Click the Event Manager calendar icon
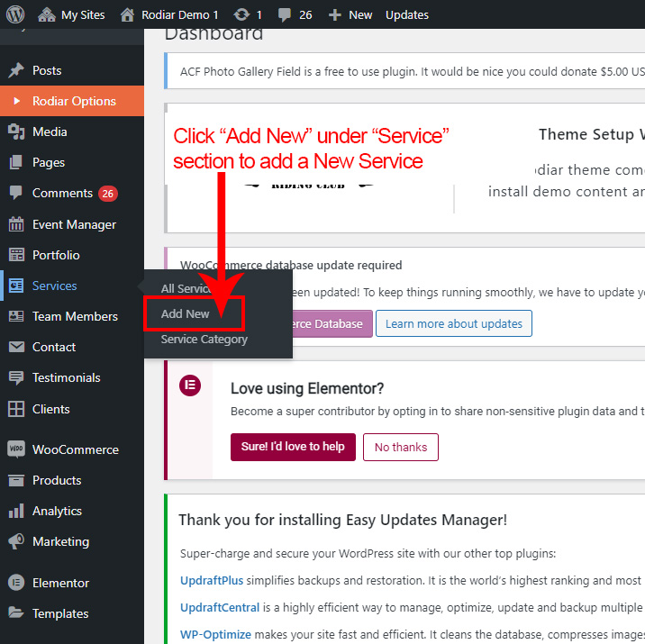The height and width of the screenshot is (644, 645). click(x=16, y=224)
